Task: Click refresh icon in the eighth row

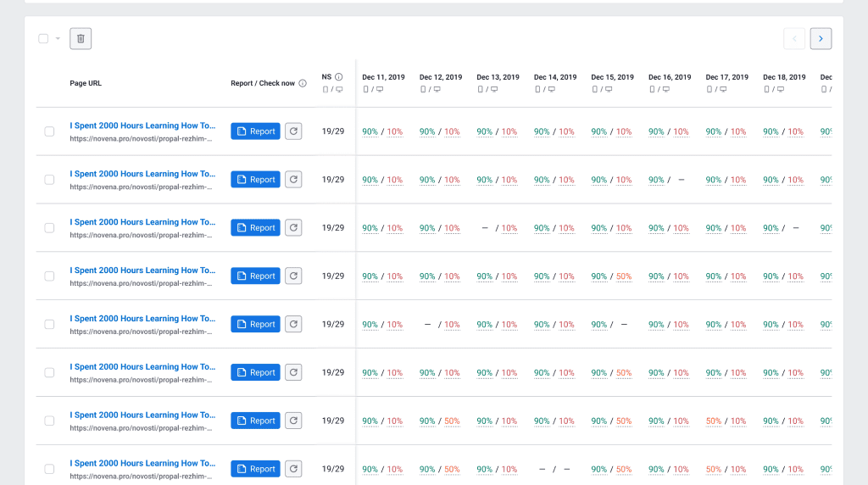Action: coord(293,469)
